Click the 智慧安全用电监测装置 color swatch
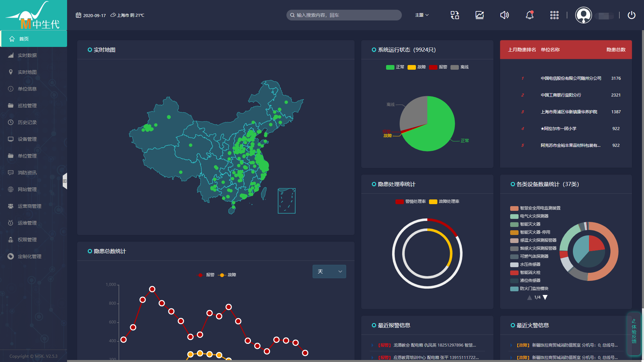Screen dimensions: 644x362 click(x=514, y=208)
